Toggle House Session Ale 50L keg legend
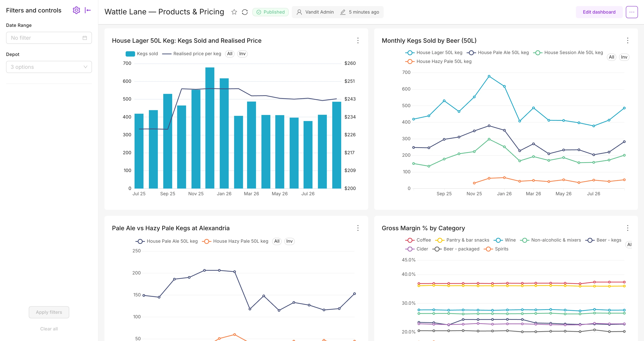Screen dimensions: 644x341 tap(568, 53)
